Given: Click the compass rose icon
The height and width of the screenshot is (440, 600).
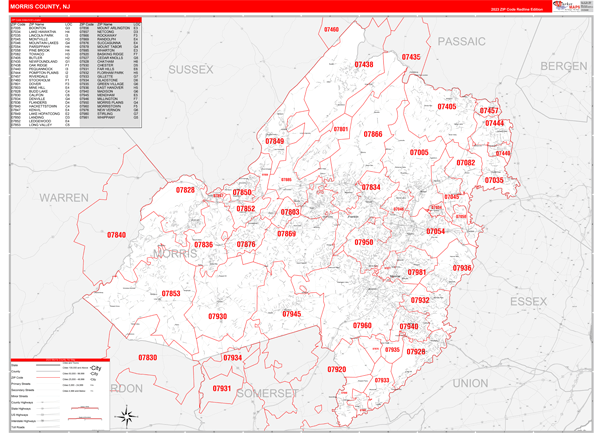Looking at the screenshot, I should (127, 416).
